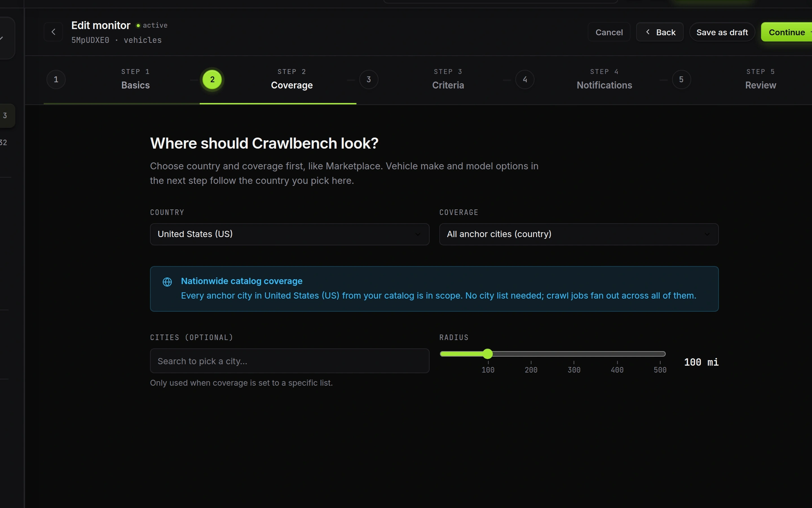The height and width of the screenshot is (508, 812).
Task: Click the step number 1 circle
Action: click(56, 80)
